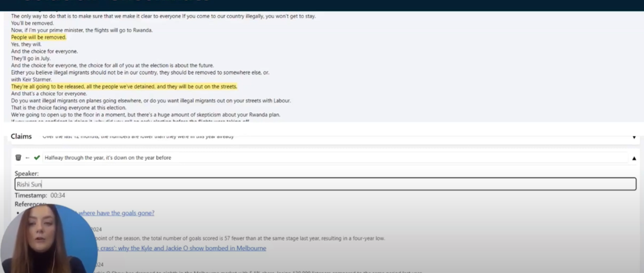This screenshot has width=644, height=273.
Task: Approve the claim with the green checkmark
Action: 37,158
